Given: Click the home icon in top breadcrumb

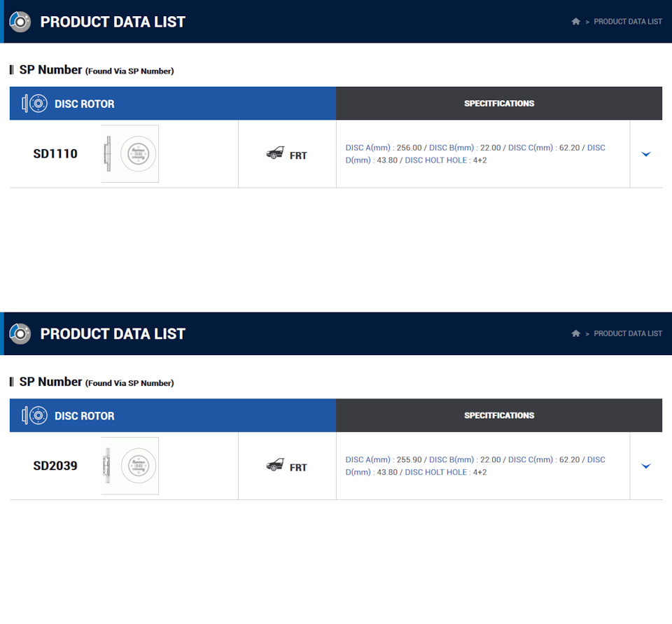Looking at the screenshot, I should [x=575, y=22].
